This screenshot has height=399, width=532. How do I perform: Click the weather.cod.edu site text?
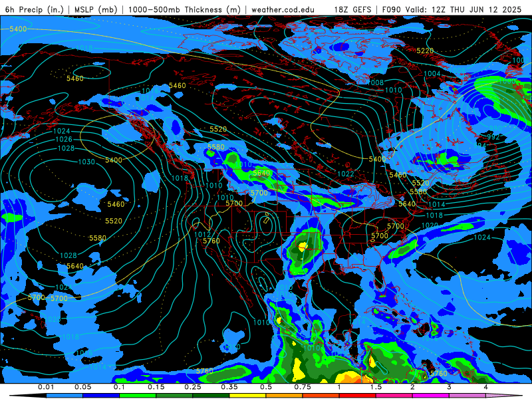[283, 9]
